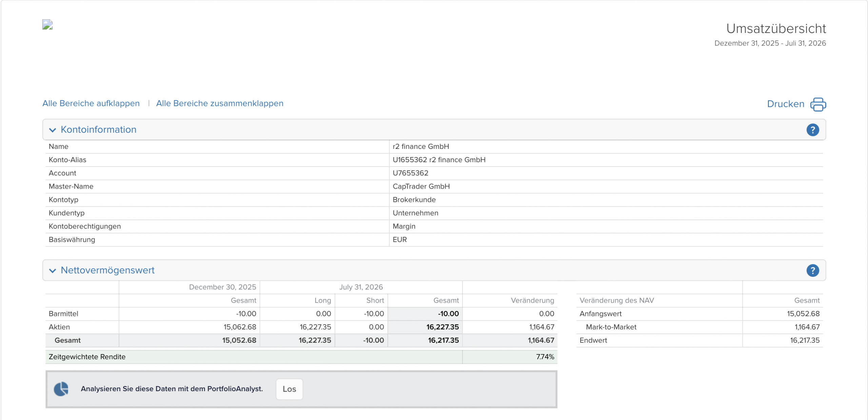Expand all sections via Alle Bereiche aufklappen
Image resolution: width=868 pixels, height=420 pixels.
tap(91, 103)
